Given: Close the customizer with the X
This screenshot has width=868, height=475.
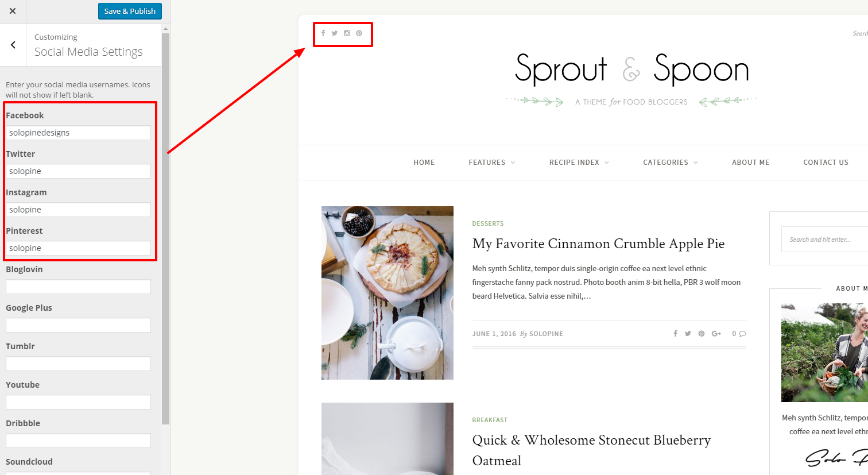Looking at the screenshot, I should coord(13,11).
